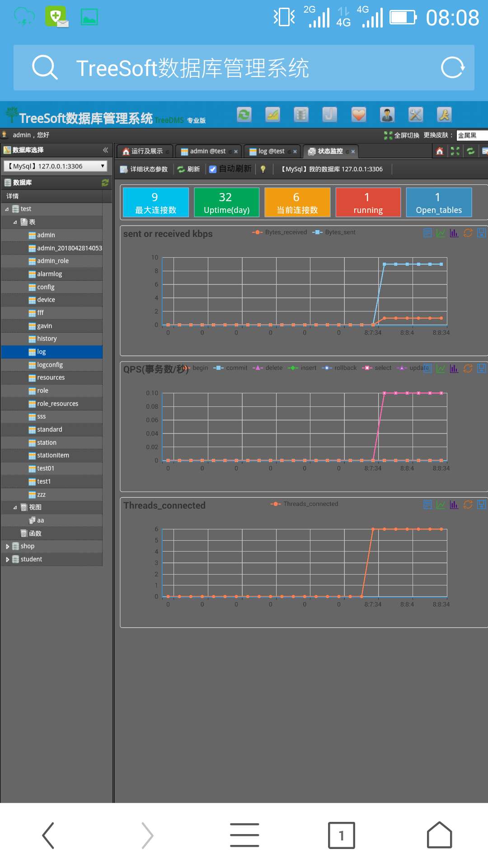Switch to the admin @test tab

208,151
